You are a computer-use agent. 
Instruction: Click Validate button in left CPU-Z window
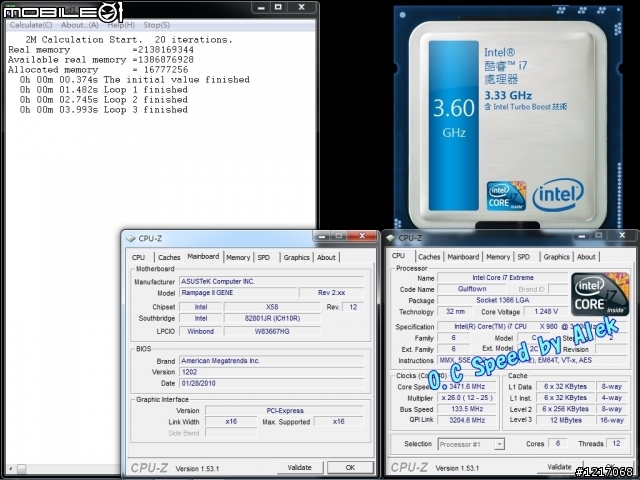pos(300,467)
